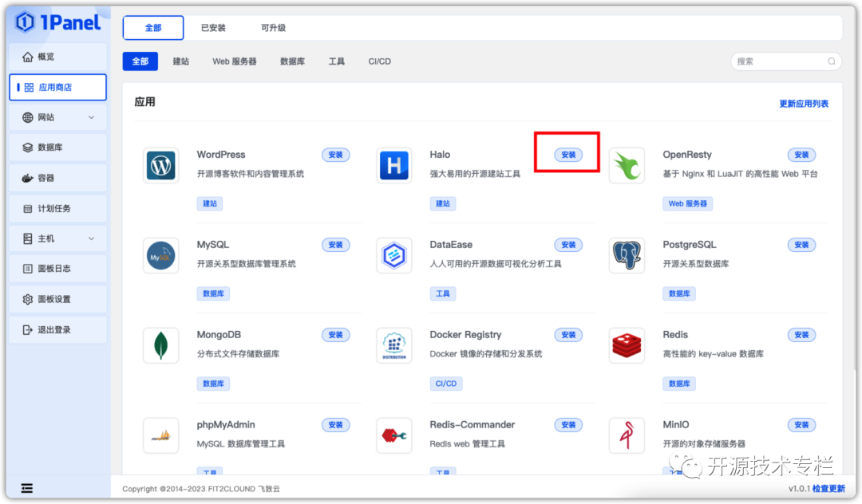This screenshot has height=504, width=862.
Task: Click the 面板日志 log icon
Action: tap(27, 269)
